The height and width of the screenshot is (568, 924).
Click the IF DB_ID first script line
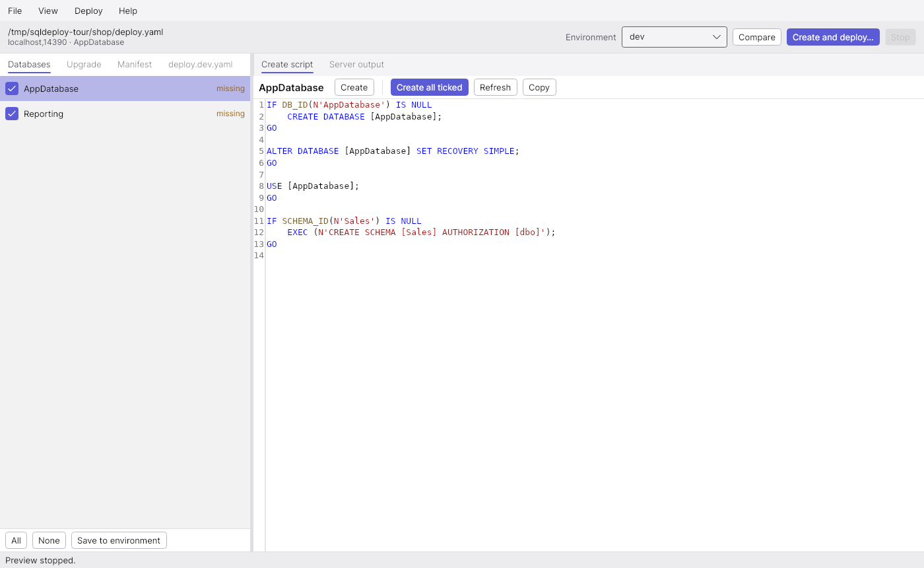pyautogui.click(x=349, y=105)
